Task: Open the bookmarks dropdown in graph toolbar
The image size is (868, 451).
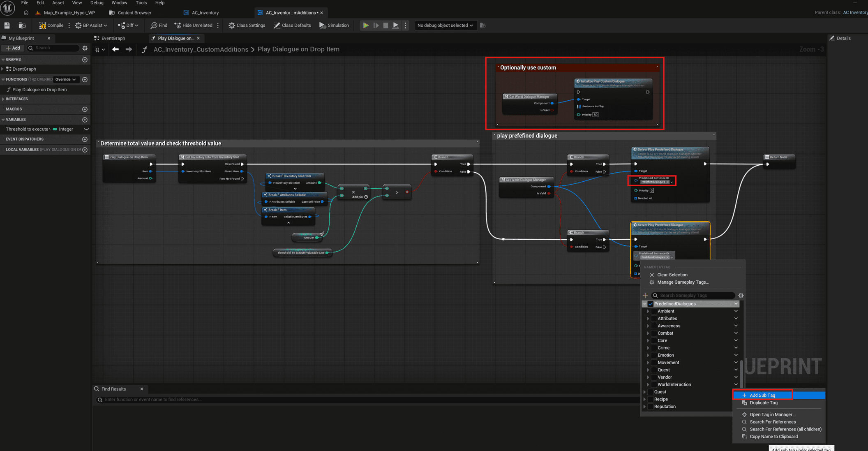Action: pos(100,49)
